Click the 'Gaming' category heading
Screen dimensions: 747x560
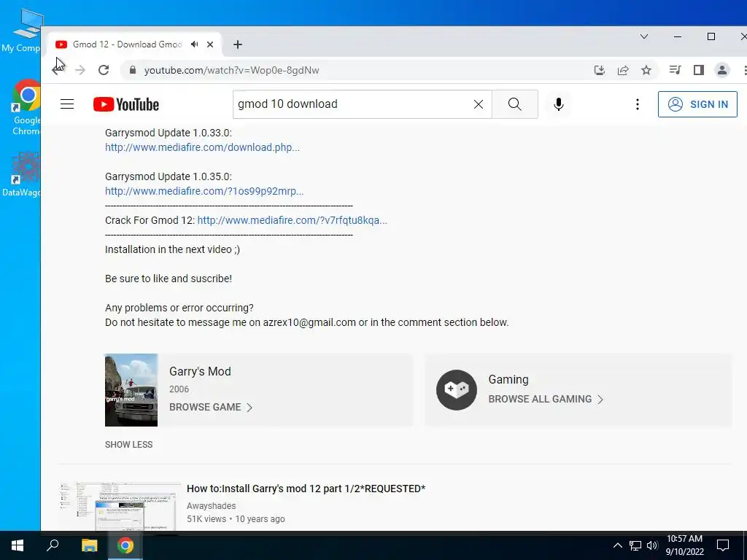508,379
